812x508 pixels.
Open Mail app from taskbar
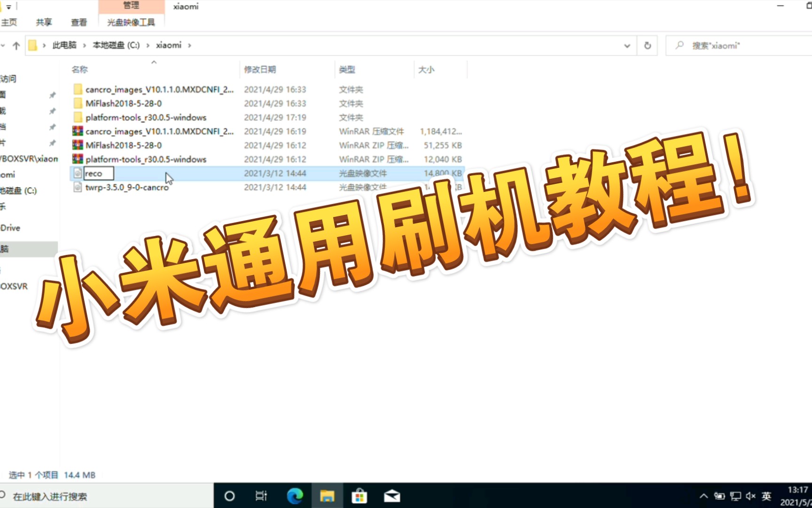point(392,496)
